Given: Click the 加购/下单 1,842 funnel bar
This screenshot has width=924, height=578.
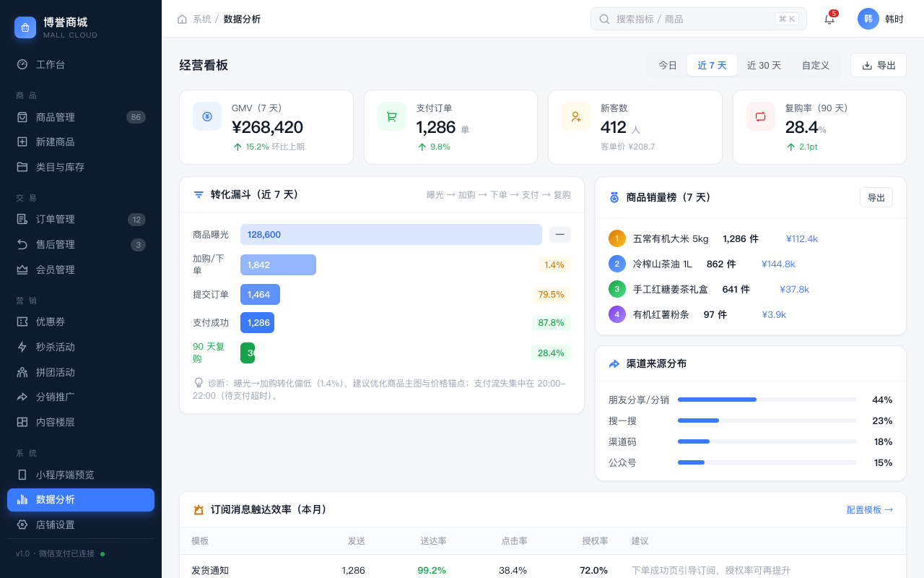Looking at the screenshot, I should coord(278,264).
